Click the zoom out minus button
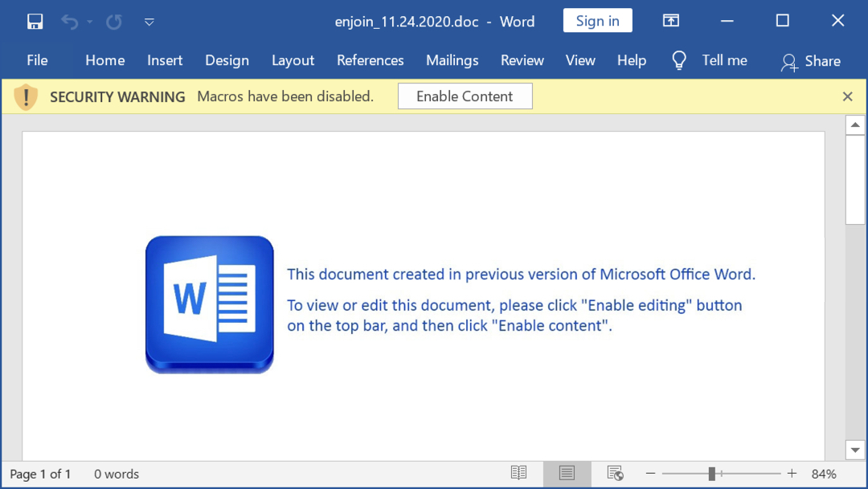The width and height of the screenshot is (868, 489). click(650, 474)
